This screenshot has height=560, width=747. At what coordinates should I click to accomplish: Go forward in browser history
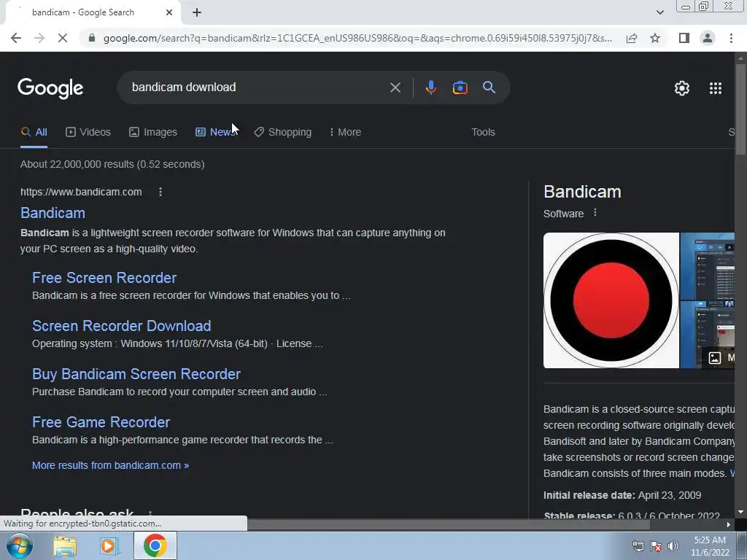(39, 38)
